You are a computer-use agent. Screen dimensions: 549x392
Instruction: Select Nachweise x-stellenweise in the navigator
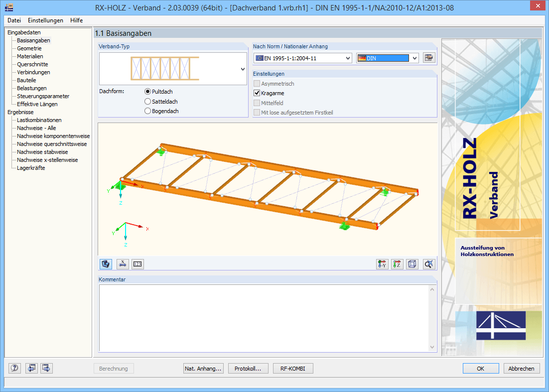coord(47,160)
